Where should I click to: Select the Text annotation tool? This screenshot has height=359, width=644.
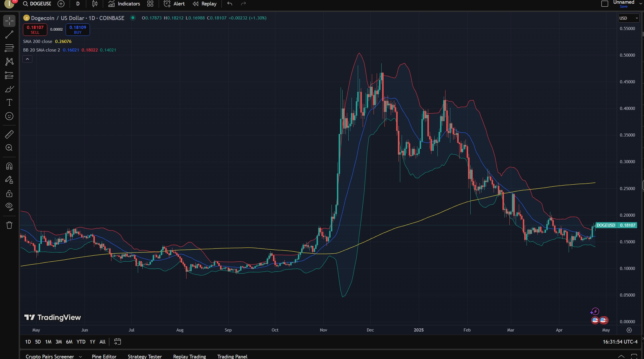(x=9, y=102)
